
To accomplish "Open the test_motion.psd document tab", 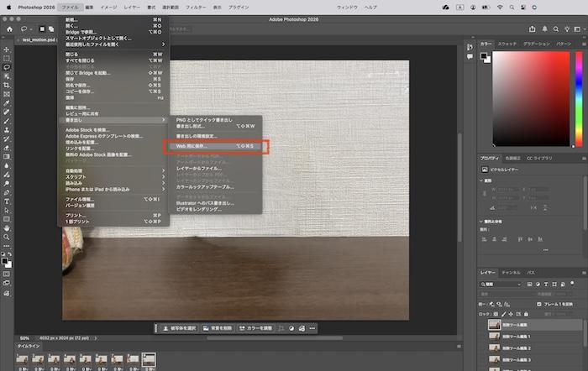I will click(x=39, y=39).
